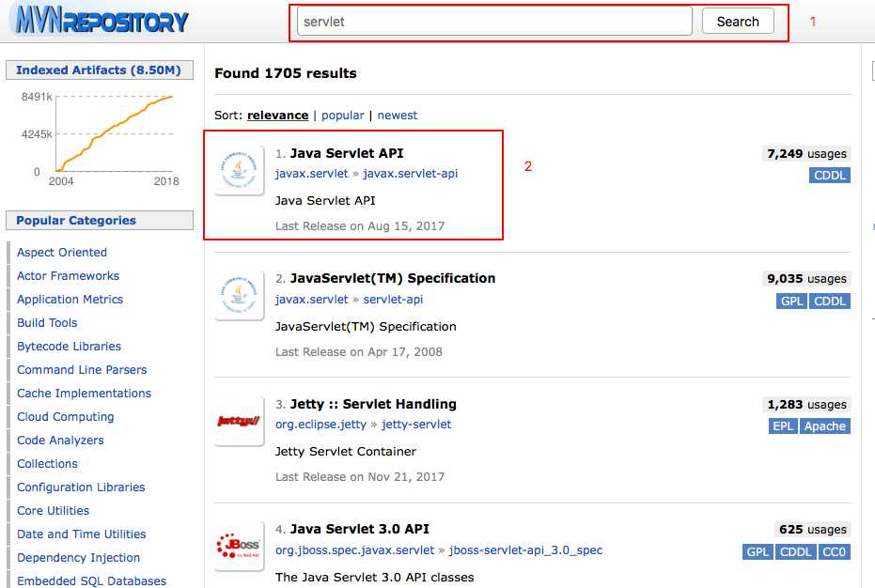Open the Popular Categories heading
This screenshot has height=588, width=875.
(x=99, y=221)
